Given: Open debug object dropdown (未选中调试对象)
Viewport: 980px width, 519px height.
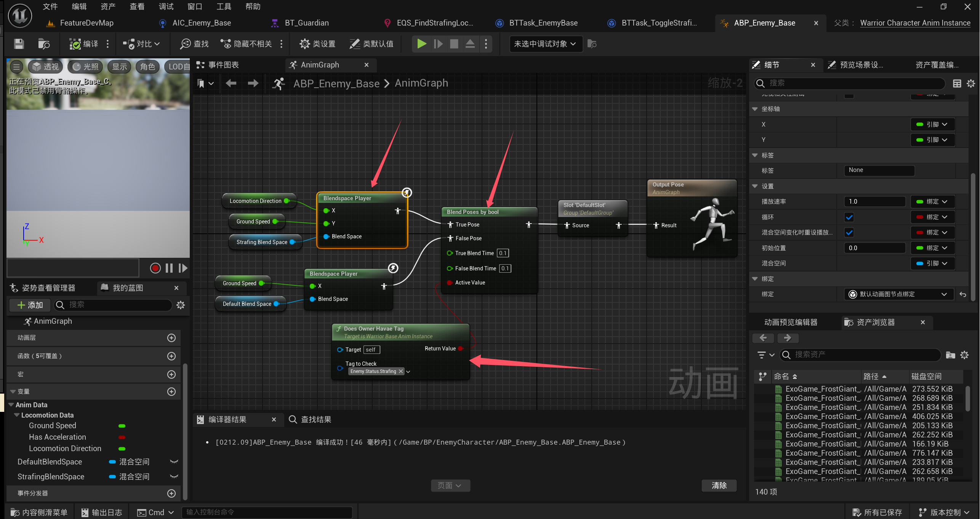Looking at the screenshot, I should point(545,44).
